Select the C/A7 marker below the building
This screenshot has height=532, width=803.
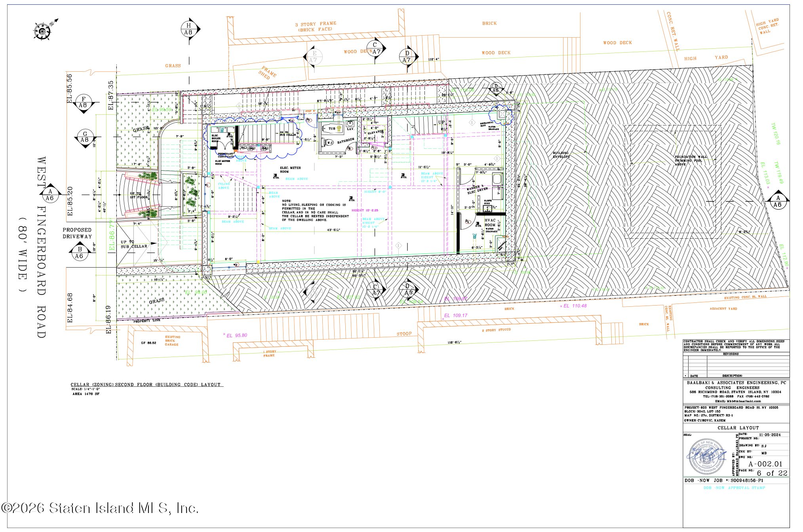click(375, 290)
